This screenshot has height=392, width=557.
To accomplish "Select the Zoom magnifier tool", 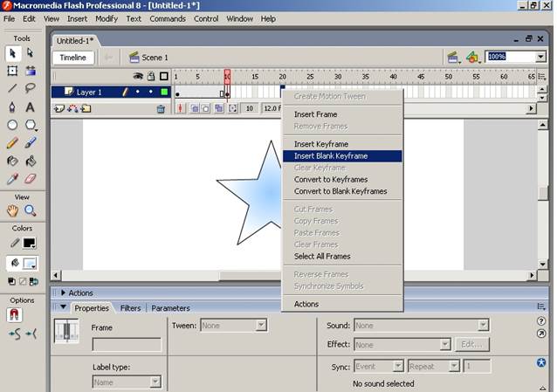I will tap(31, 210).
